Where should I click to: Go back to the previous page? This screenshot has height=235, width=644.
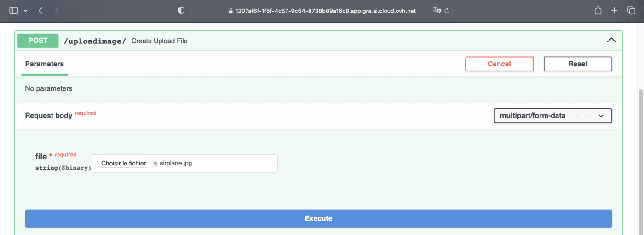point(40,10)
